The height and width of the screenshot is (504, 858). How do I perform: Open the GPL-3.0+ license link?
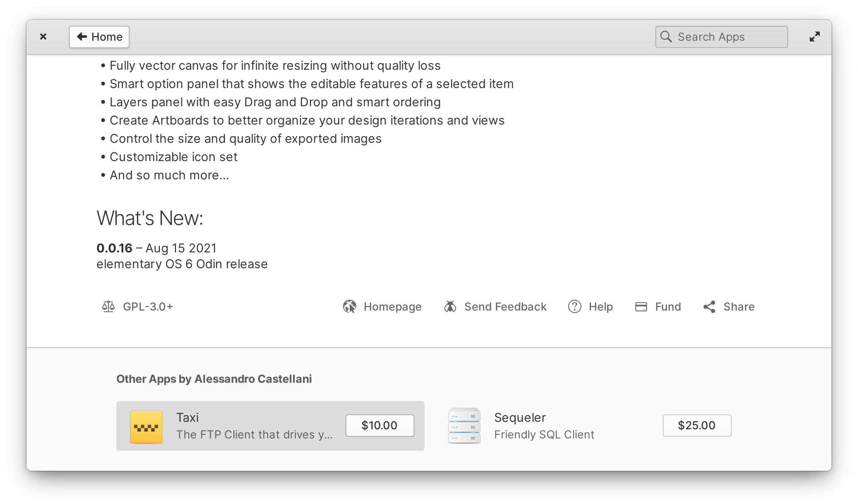(x=148, y=307)
